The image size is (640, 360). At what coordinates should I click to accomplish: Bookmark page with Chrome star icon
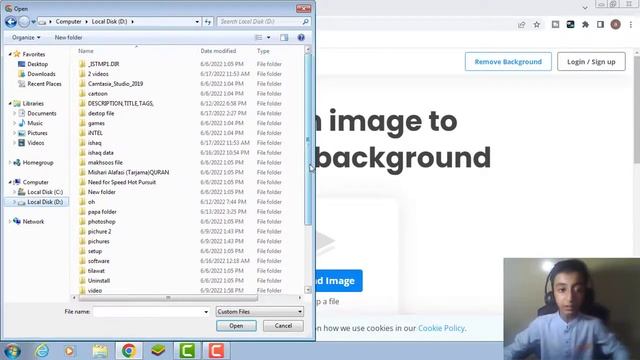pyautogui.click(x=537, y=25)
